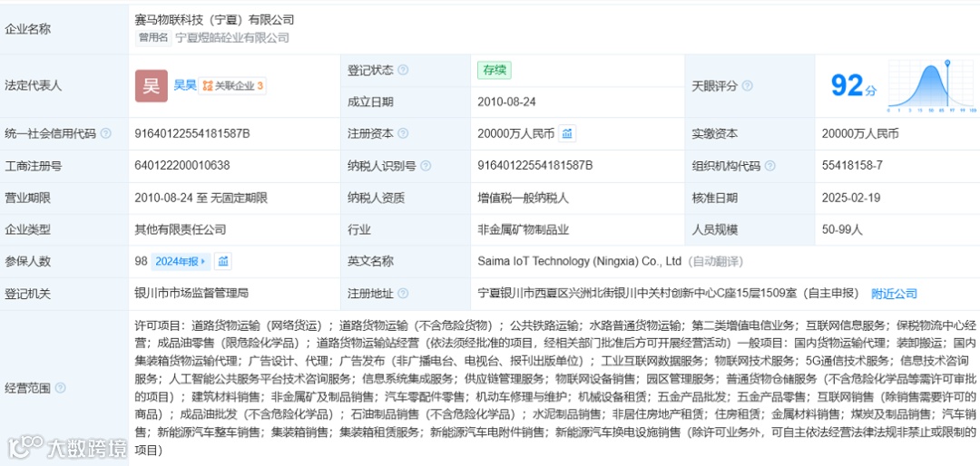Open chart icon beside 参保人数 2024年报
The height and width of the screenshot is (466, 980).
(x=223, y=261)
